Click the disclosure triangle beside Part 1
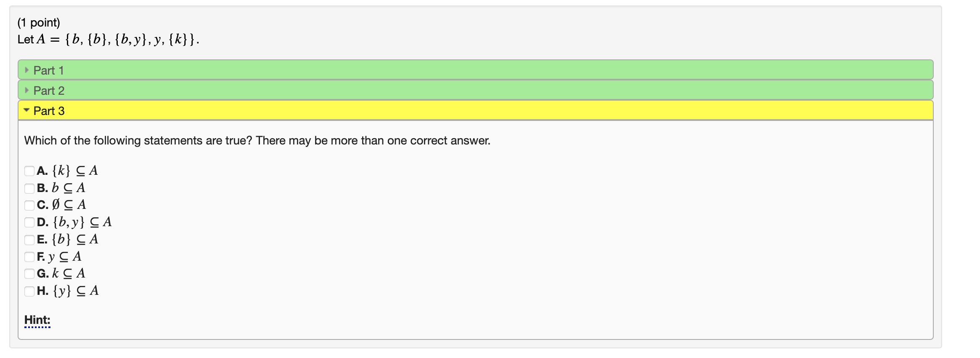This screenshot has height=358, width=980. [x=26, y=70]
